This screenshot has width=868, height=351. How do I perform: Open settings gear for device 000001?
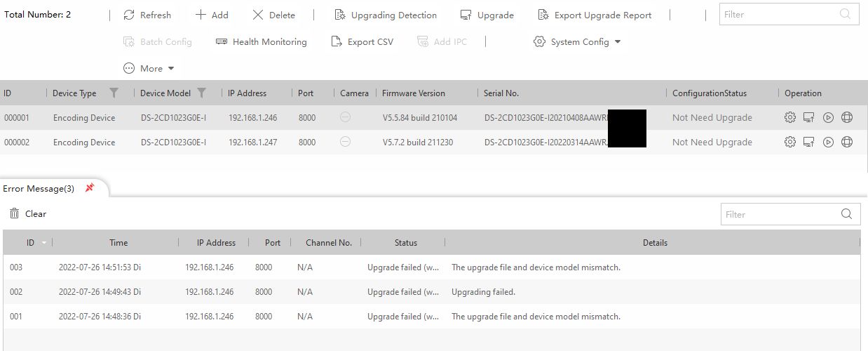[789, 118]
